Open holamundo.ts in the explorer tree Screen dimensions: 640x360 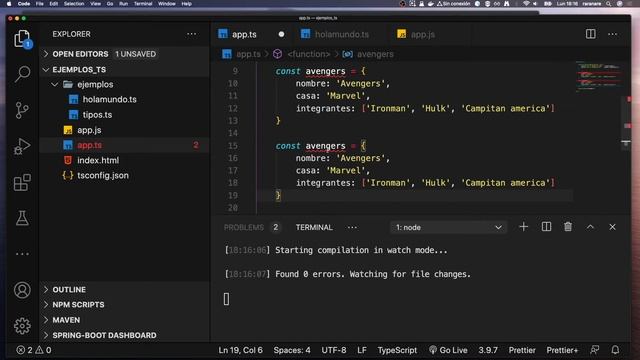click(x=124, y=100)
